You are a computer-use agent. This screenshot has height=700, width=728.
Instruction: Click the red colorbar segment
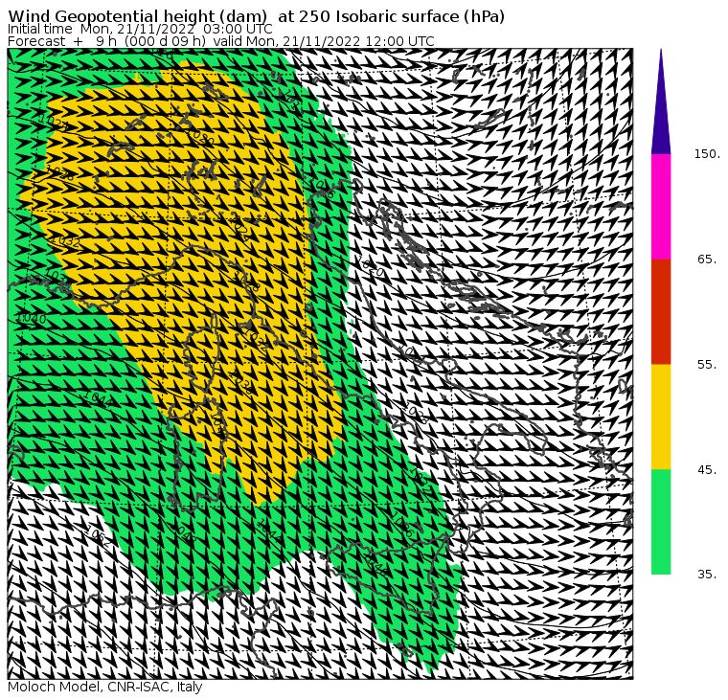tap(661, 312)
